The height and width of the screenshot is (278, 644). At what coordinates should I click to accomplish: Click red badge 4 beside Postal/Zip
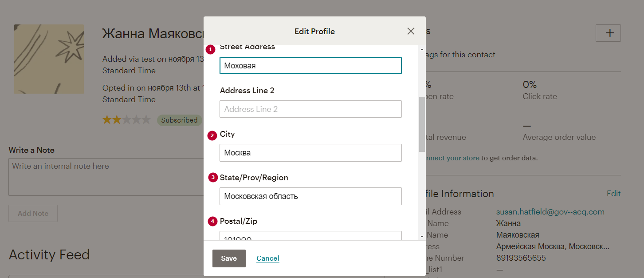pyautogui.click(x=213, y=221)
